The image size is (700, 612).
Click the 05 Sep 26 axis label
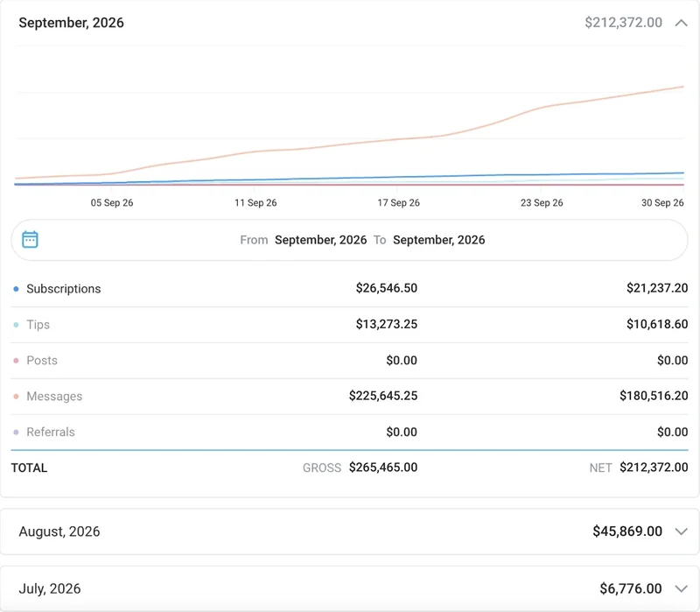point(112,203)
